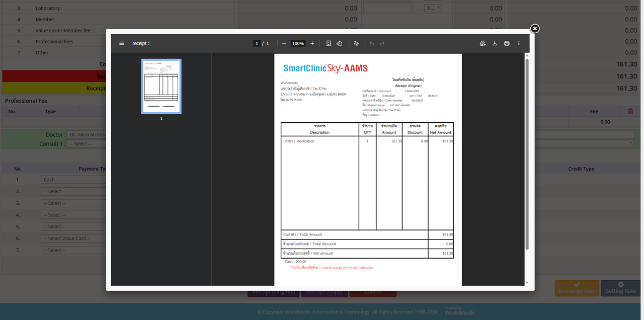Click the redo icon in PDF toolbar
Viewport: 644px width, 320px height.
[382, 43]
